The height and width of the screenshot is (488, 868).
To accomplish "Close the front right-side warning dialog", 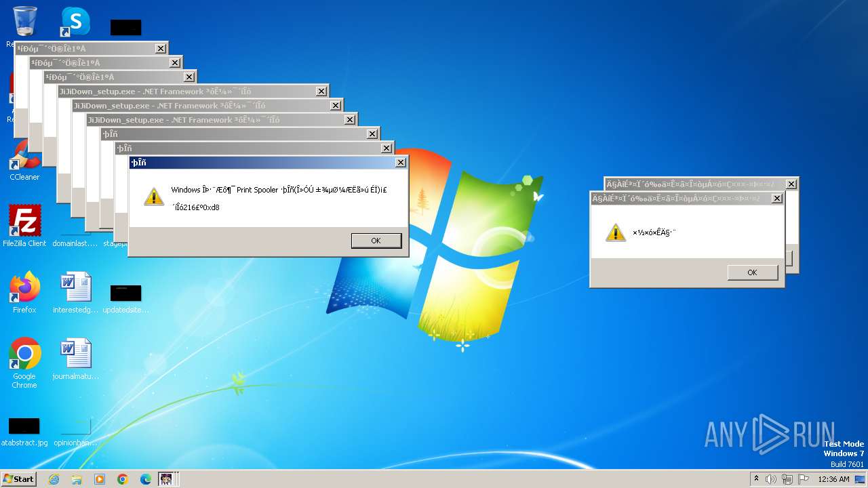I will pyautogui.click(x=777, y=199).
